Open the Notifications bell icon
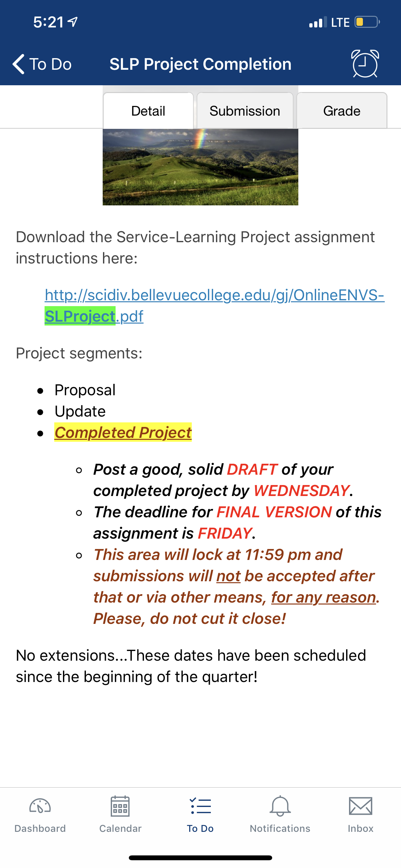The width and height of the screenshot is (401, 868). tap(280, 806)
